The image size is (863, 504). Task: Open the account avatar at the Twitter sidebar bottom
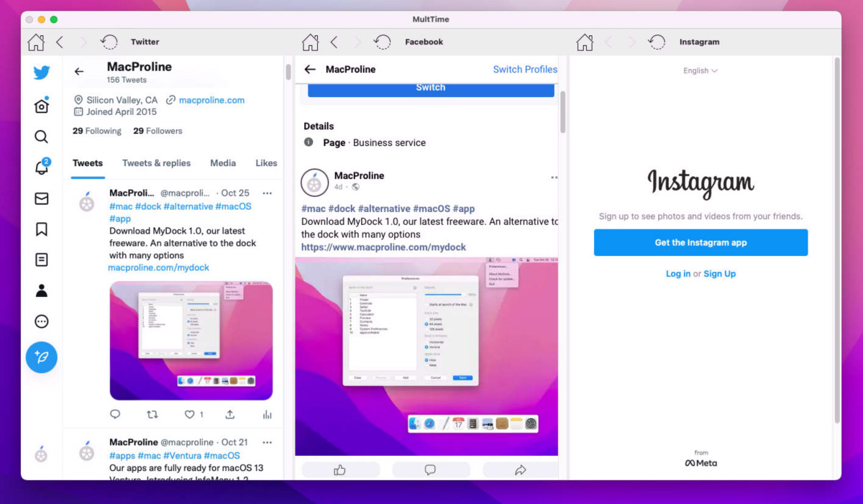point(42,454)
